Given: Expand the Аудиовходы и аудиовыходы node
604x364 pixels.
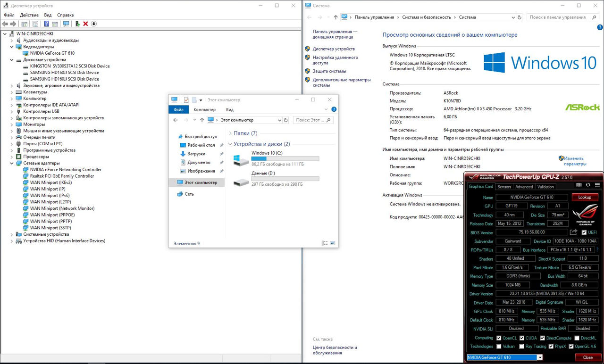Looking at the screenshot, I should click(12, 41).
